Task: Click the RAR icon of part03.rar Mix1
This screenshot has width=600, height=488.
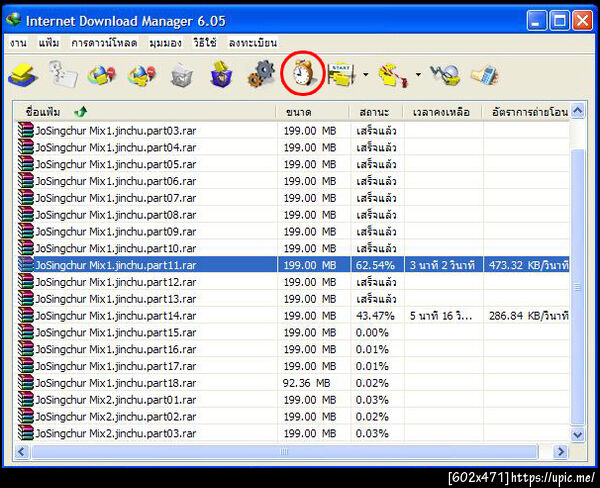Action: (x=26, y=130)
